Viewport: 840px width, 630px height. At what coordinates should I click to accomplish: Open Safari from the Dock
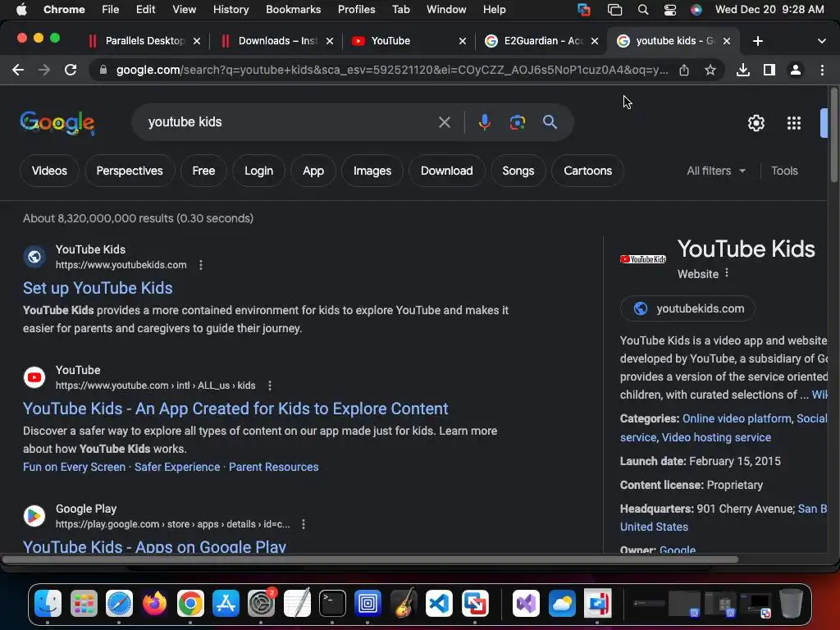pyautogui.click(x=119, y=604)
